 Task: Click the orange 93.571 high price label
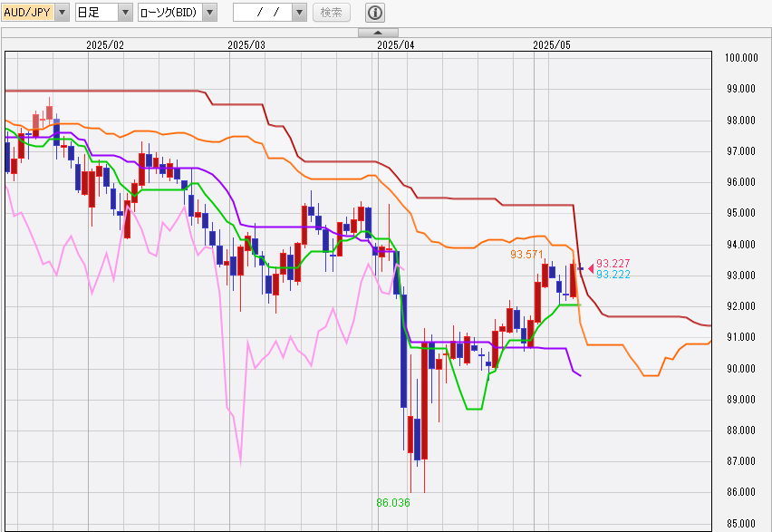tap(527, 255)
